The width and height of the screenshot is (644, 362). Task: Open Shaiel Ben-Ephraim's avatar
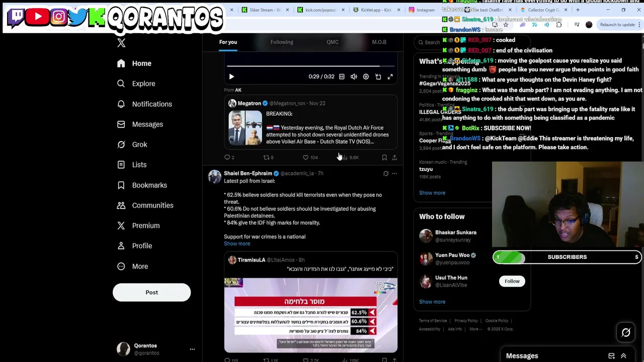(x=215, y=176)
